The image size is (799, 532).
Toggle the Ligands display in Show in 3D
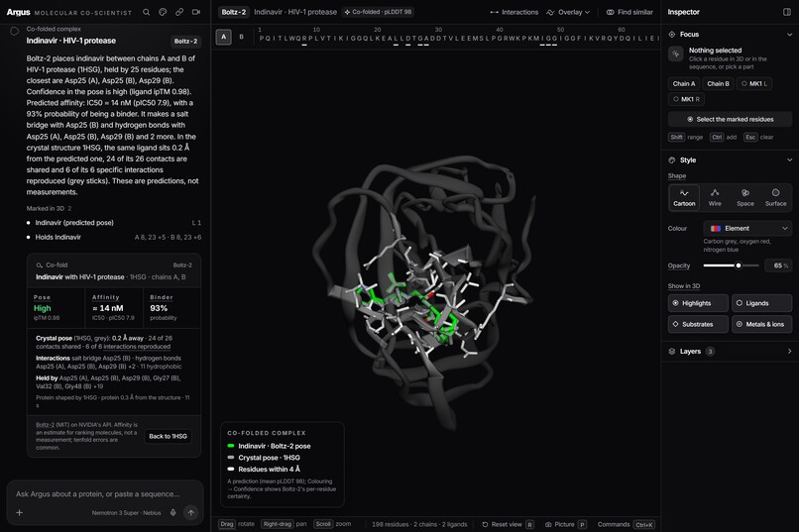coord(761,303)
